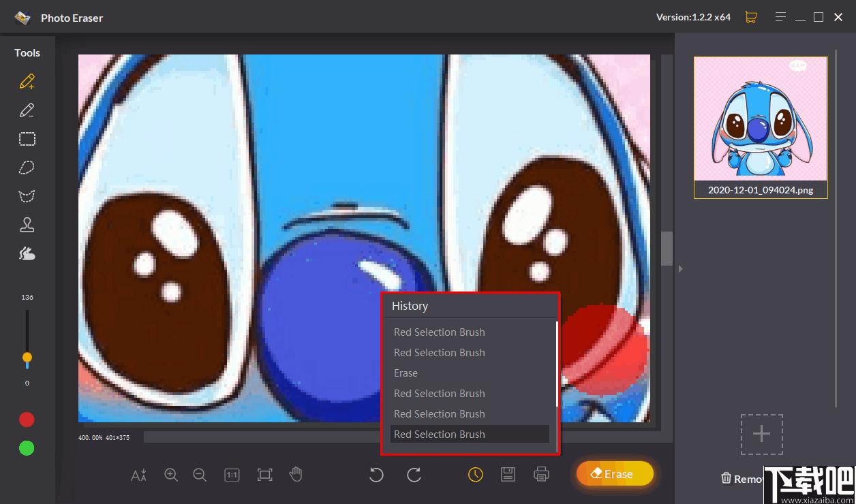
Task: Pick the clone stamp tool
Action: pyautogui.click(x=27, y=225)
